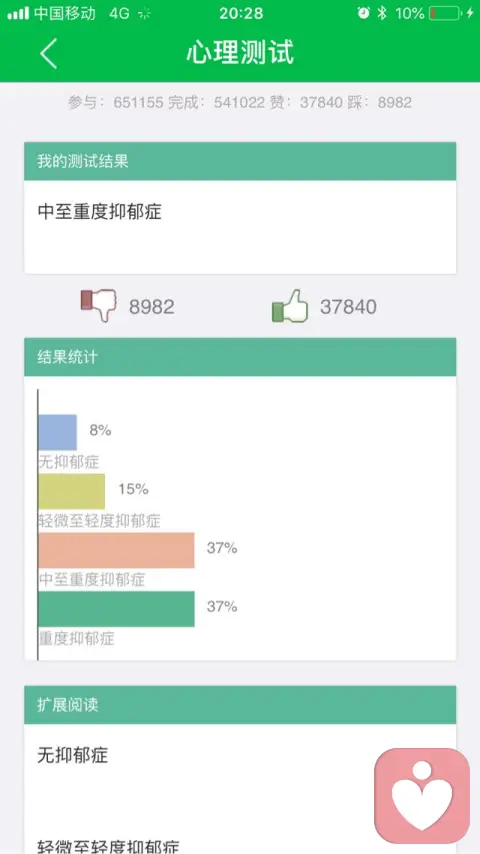Tap the 中至重度抑郁症 result text

100,211
